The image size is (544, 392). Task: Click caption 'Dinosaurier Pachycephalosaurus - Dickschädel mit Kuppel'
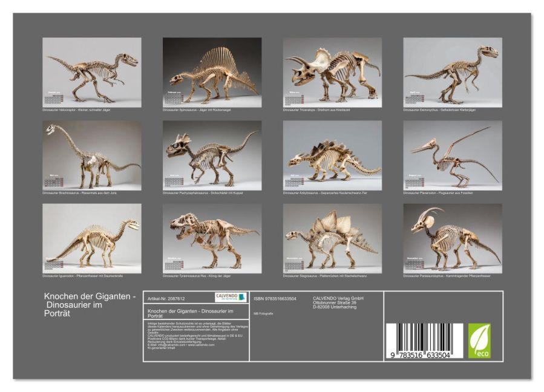(x=203, y=193)
